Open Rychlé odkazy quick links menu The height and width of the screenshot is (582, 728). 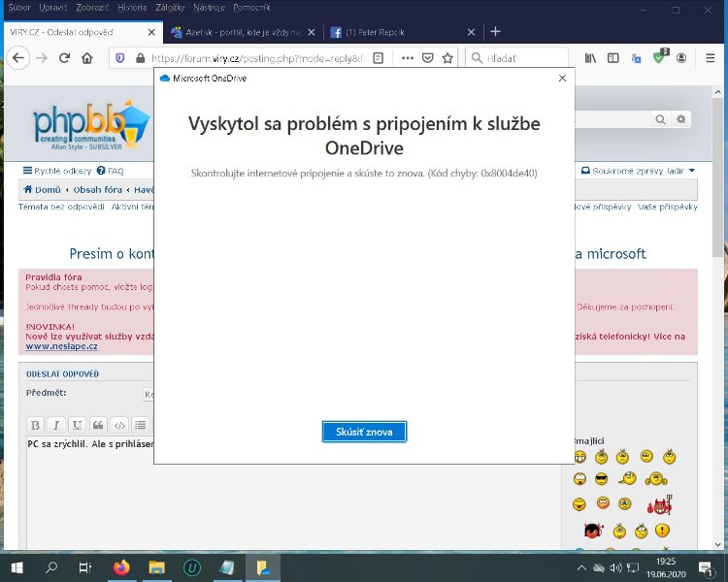click(57, 171)
